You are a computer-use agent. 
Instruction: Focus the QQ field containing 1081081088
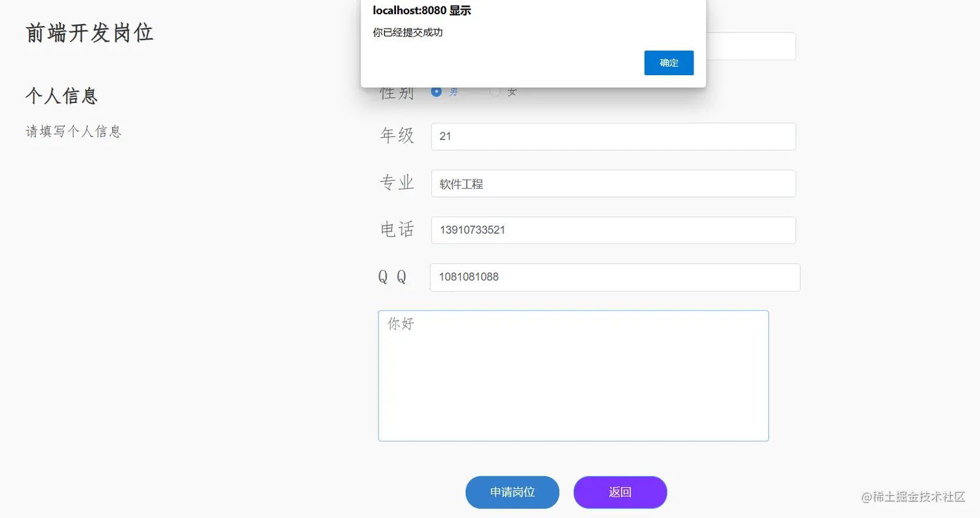615,277
